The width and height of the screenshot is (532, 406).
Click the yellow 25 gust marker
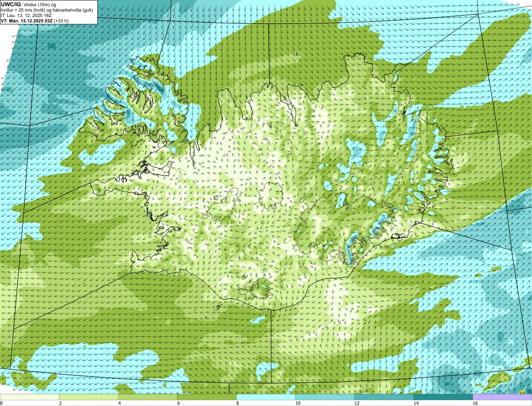(522, 392)
